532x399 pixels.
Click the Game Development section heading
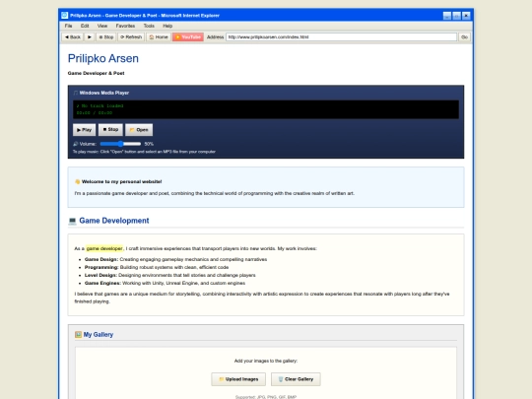pos(114,221)
